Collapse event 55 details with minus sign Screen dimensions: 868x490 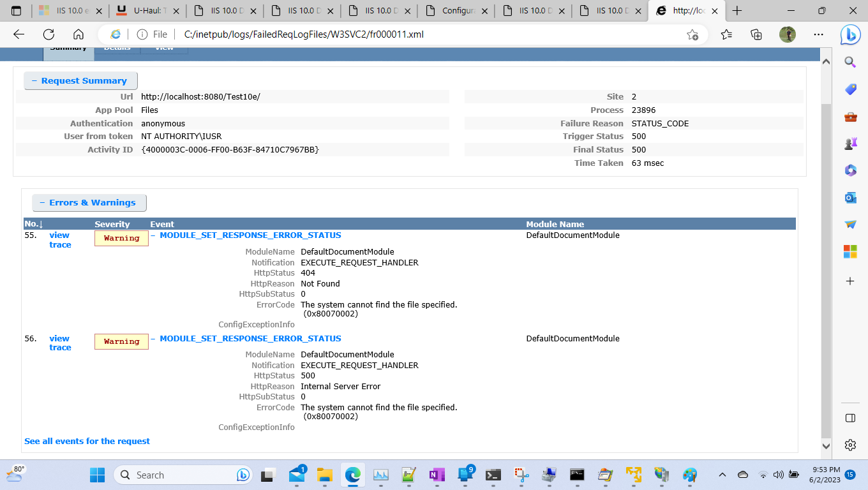click(154, 235)
